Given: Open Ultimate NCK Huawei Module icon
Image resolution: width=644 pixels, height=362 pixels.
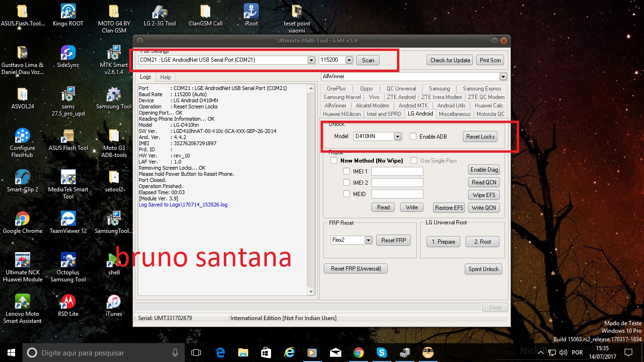Looking at the screenshot, I should pyautogui.click(x=22, y=267).
